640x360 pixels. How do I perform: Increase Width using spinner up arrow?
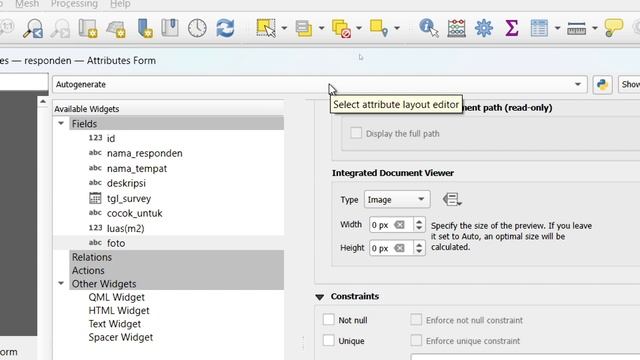419,221
